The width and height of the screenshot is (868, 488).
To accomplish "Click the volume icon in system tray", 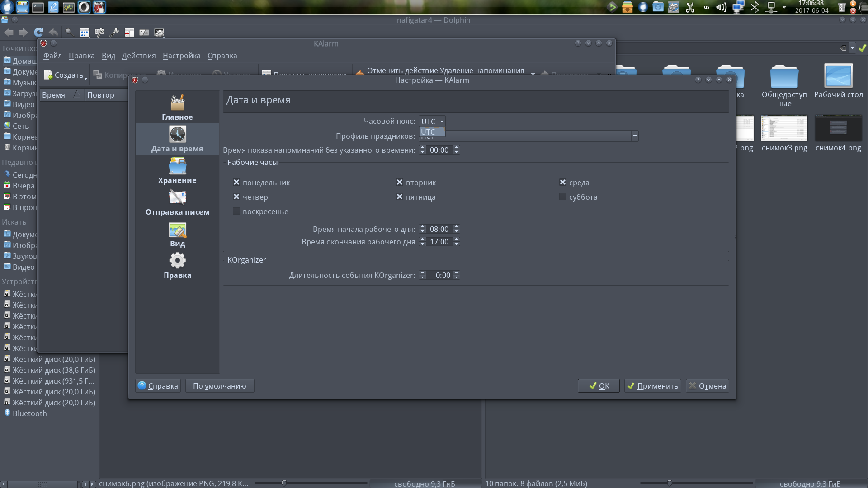I will click(x=721, y=7).
